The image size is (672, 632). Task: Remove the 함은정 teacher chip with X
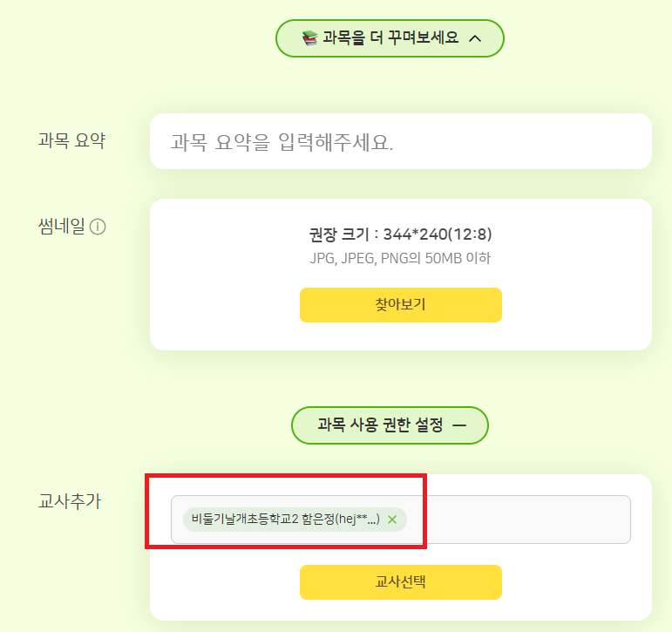(x=392, y=520)
